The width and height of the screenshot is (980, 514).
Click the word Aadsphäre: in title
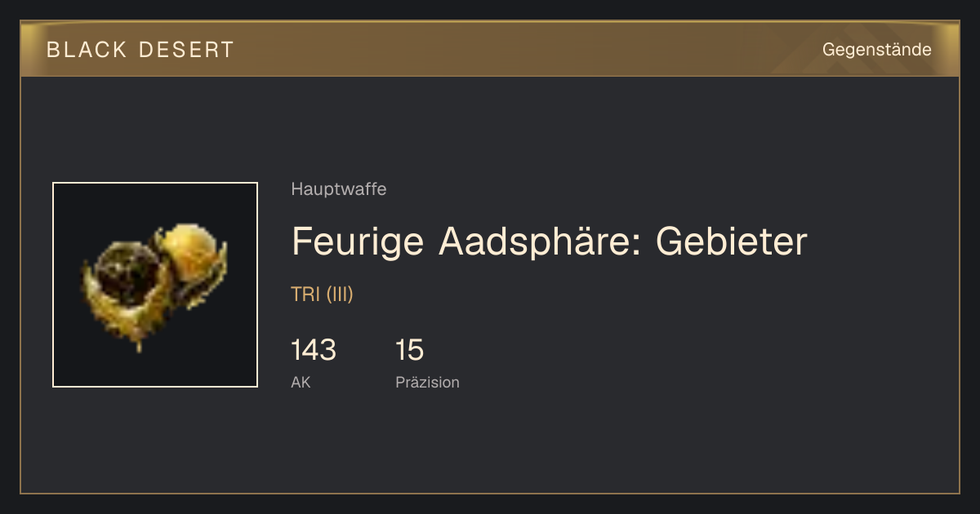click(x=540, y=243)
